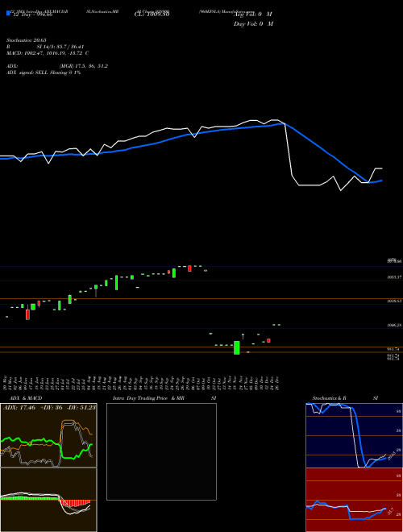Click the 'Stochastics & RSI' panel heading
Screen dimensions: 403x532
pyautogui.click(x=345, y=398)
